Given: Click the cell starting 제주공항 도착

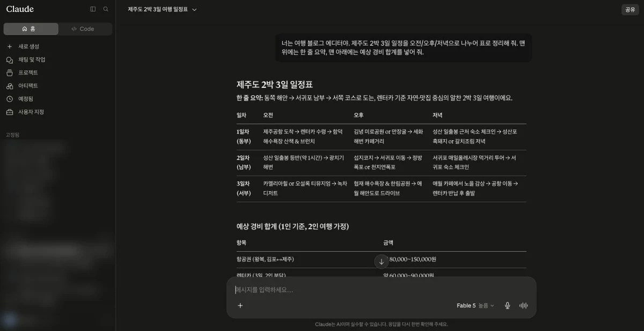Looking at the screenshot, I should point(303,136).
